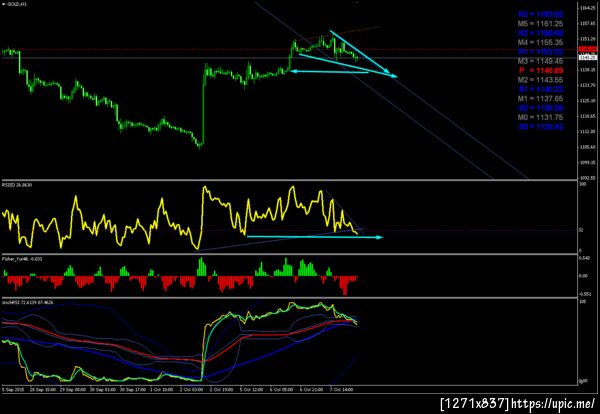This screenshot has width=600, height=414.
Task: Click the 1131.70 price scale value
Action: pyautogui.click(x=588, y=85)
